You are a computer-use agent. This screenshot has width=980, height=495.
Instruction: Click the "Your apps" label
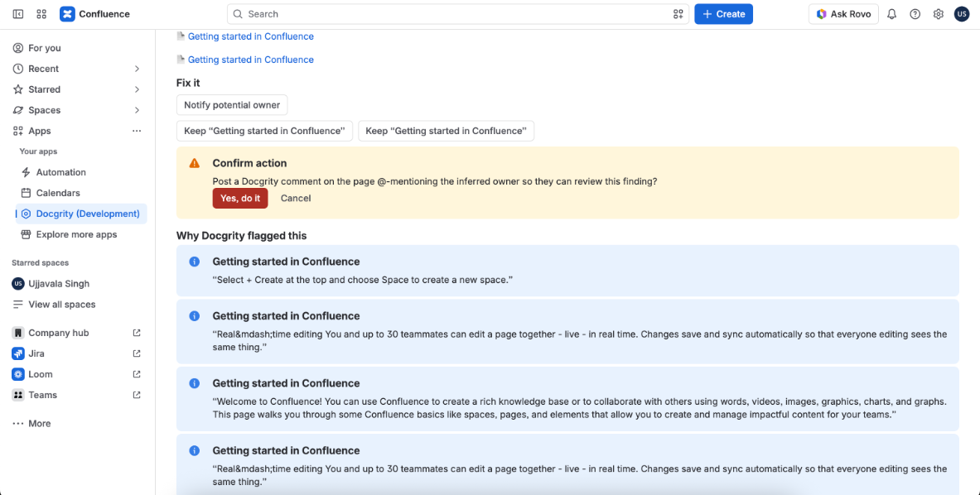pyautogui.click(x=38, y=151)
